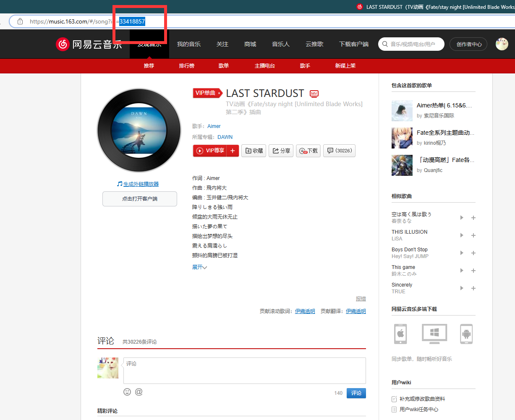Click 伊織透明 translation contributor link
This screenshot has width=515, height=420.
tap(356, 311)
